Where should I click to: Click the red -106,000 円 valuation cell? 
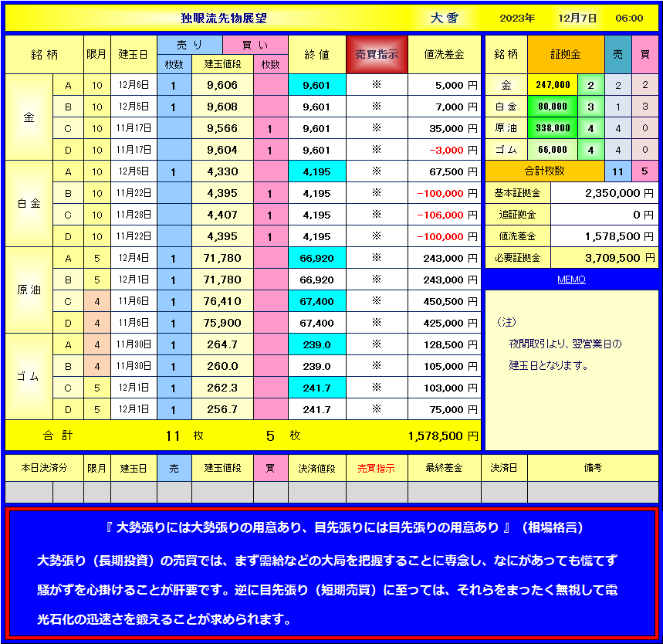pyautogui.click(x=445, y=215)
